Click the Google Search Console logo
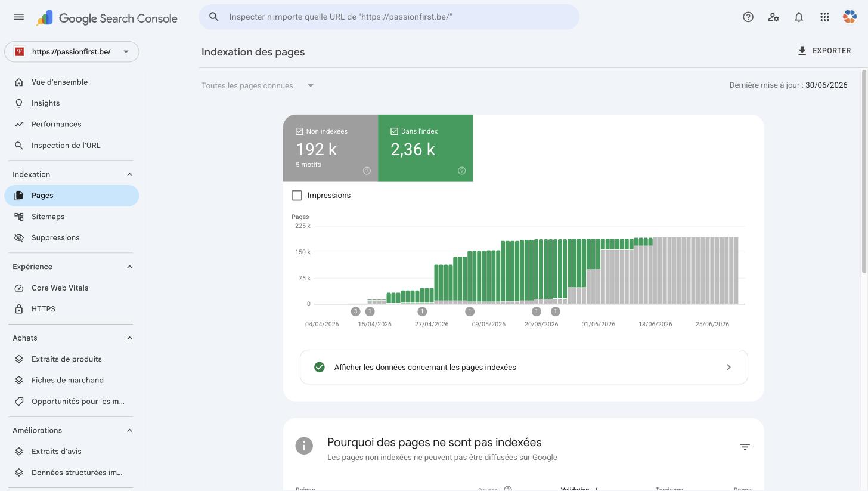The image size is (868, 491). (x=107, y=18)
